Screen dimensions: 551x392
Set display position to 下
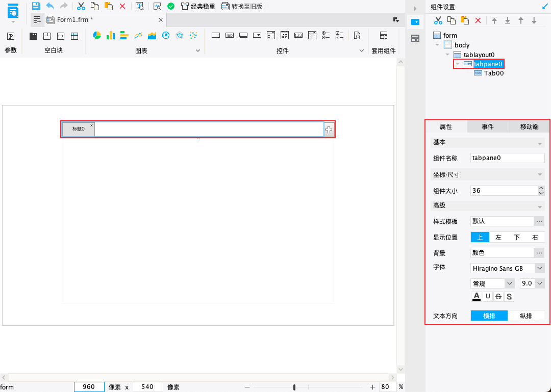tap(516, 238)
